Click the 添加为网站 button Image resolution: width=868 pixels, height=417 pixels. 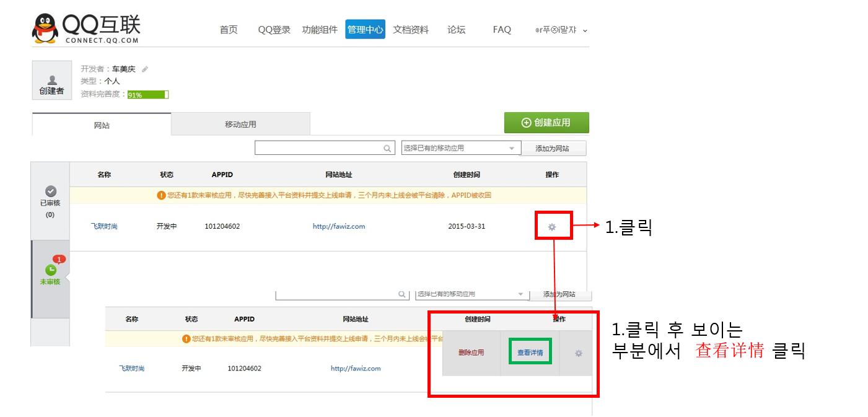(x=552, y=149)
